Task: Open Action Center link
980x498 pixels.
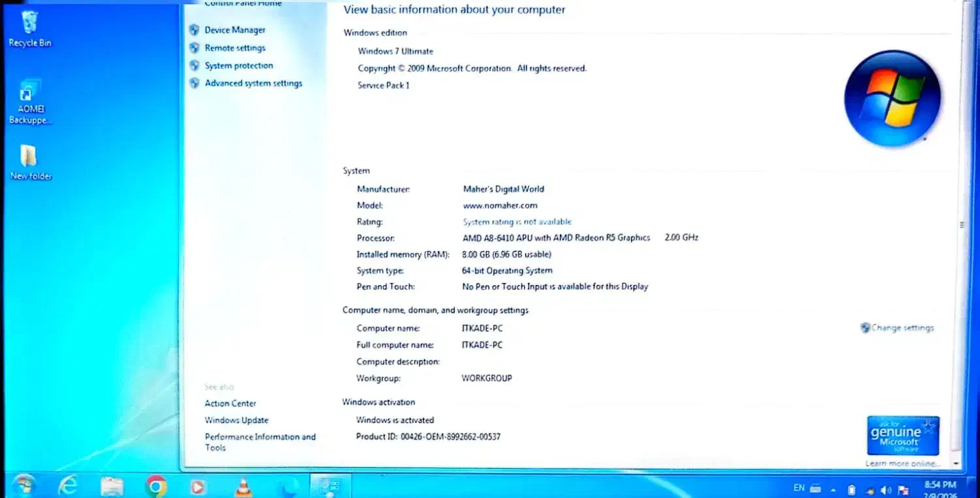Action: (230, 404)
